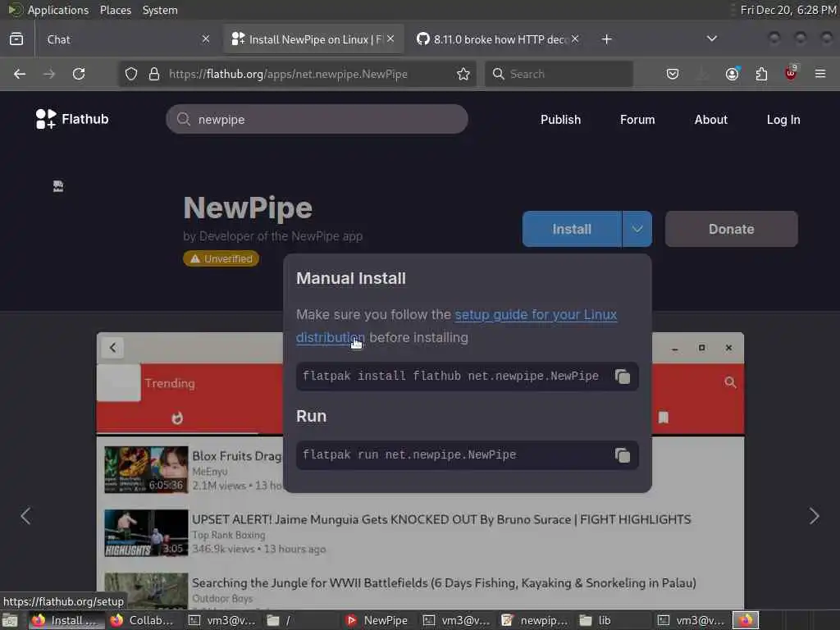Click the bookmark icon in NewPipe screenshot

(x=663, y=418)
